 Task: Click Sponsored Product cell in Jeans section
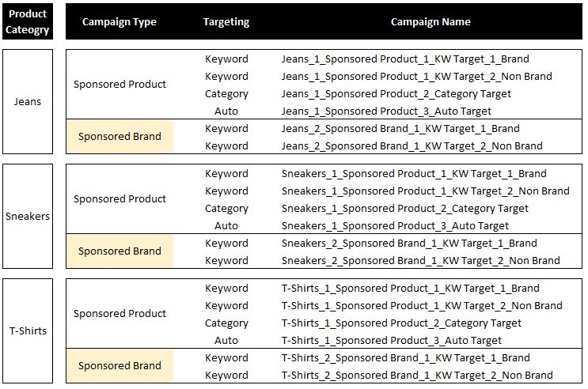tap(119, 85)
